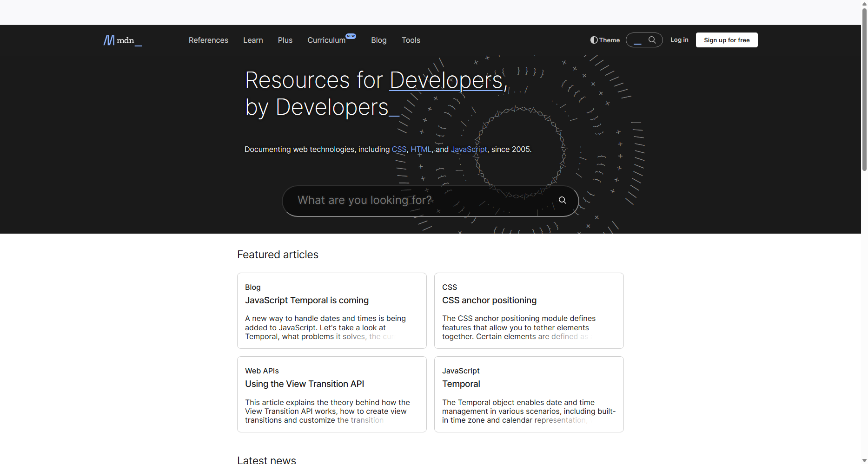
Task: Click the Blog tag on the first card
Action: 253,287
